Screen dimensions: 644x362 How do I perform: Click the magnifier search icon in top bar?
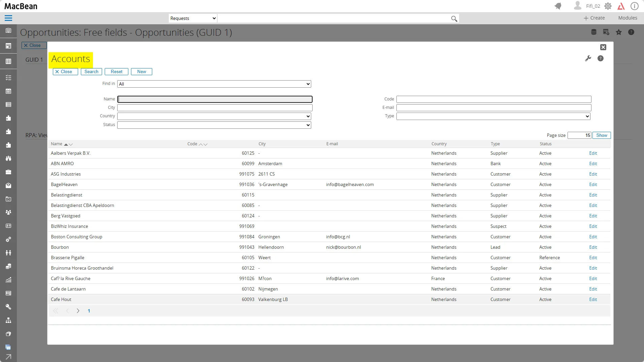click(x=454, y=19)
